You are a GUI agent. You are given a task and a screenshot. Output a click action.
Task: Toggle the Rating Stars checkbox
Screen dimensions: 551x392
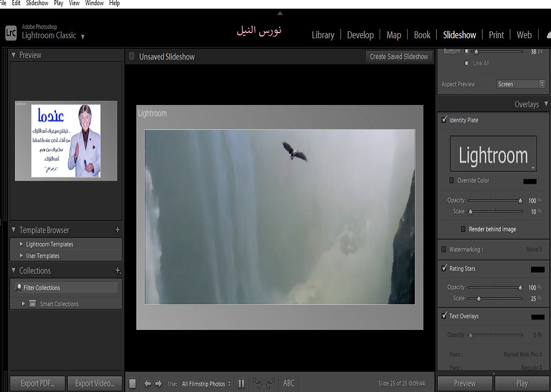[x=444, y=268]
